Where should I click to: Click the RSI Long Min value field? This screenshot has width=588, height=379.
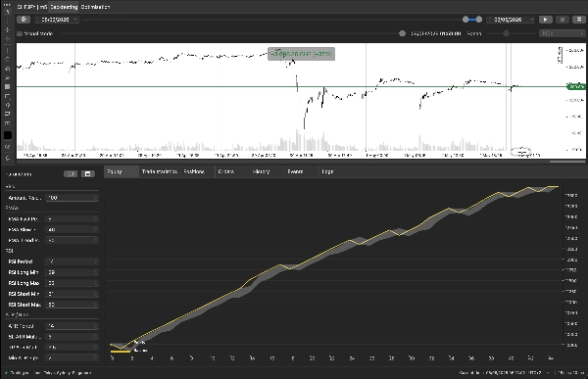tap(72, 272)
